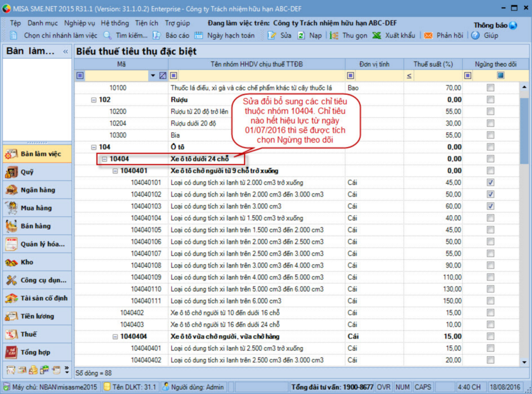Viewport: 532px width, 394px height.
Task: Click the Tên nhóm HHDV filter input field
Action: click(x=261, y=75)
